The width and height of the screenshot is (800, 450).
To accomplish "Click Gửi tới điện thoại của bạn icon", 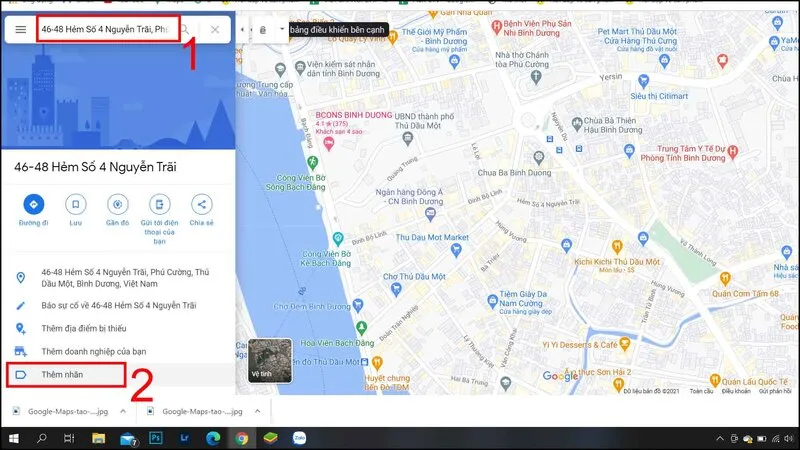I will click(x=159, y=204).
